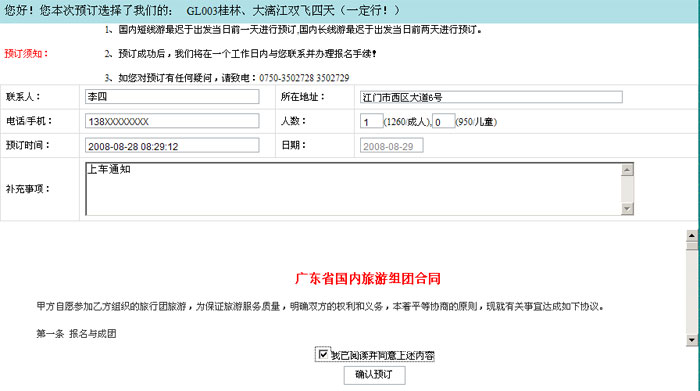Click the phone number 0750-3502728 text
Viewport: 700px width, 391px height.
(287, 78)
